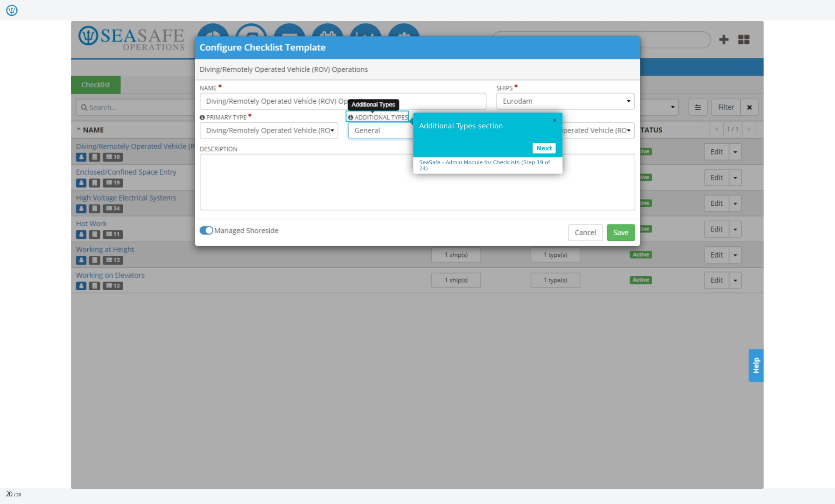Open the Working on Elevators checklist link
This screenshot has width=835, height=504.
[110, 275]
